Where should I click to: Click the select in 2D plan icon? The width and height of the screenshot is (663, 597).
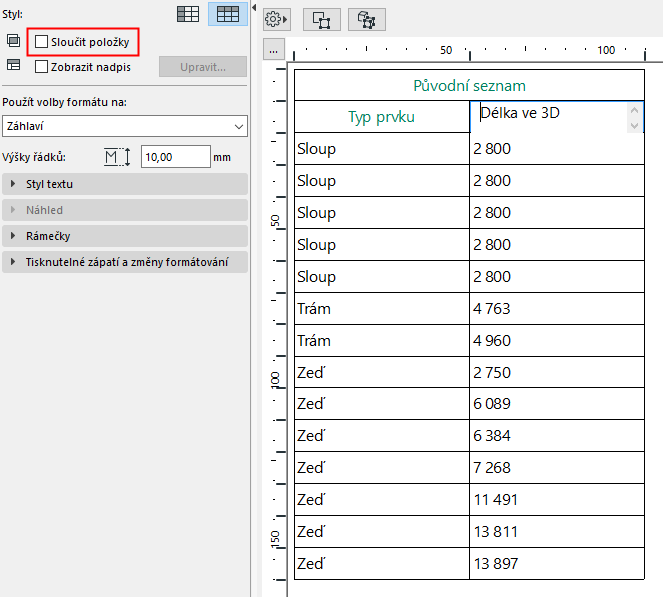322,19
